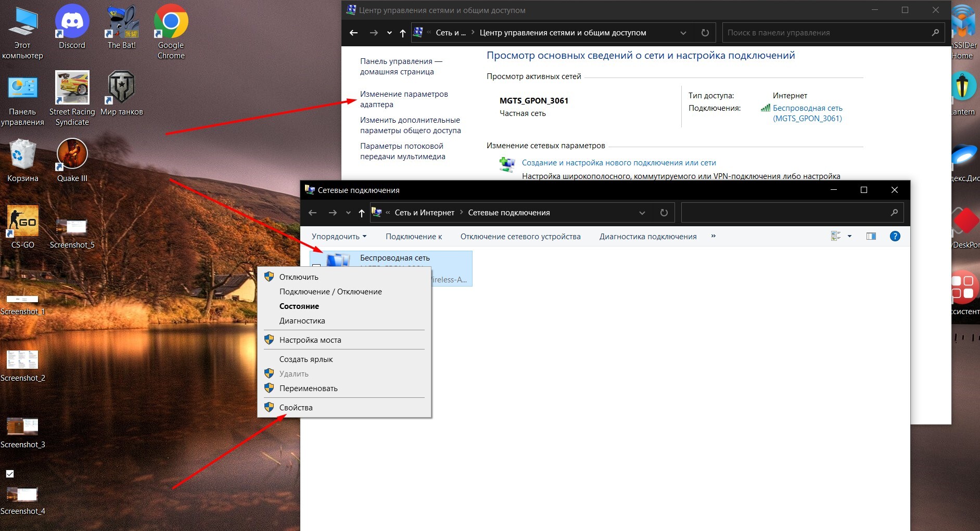Open the view options dropdown arrow
Viewport: 980px width, 531px height.
[849, 236]
